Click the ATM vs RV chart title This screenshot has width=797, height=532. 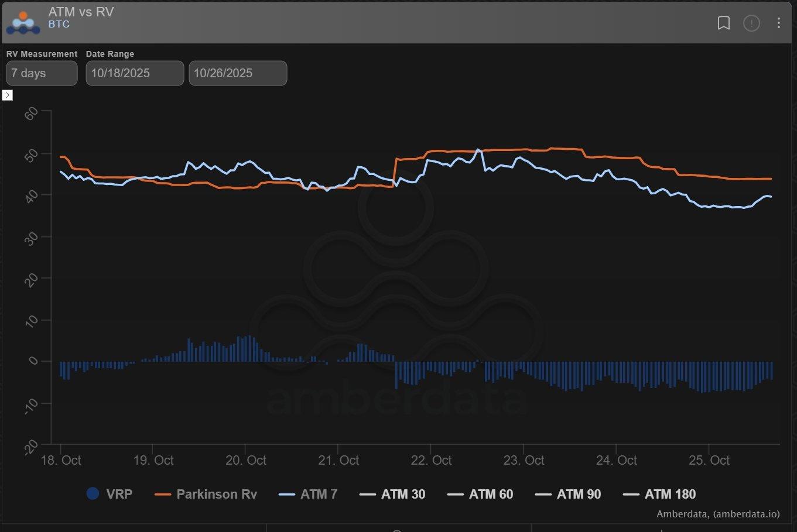[81, 12]
